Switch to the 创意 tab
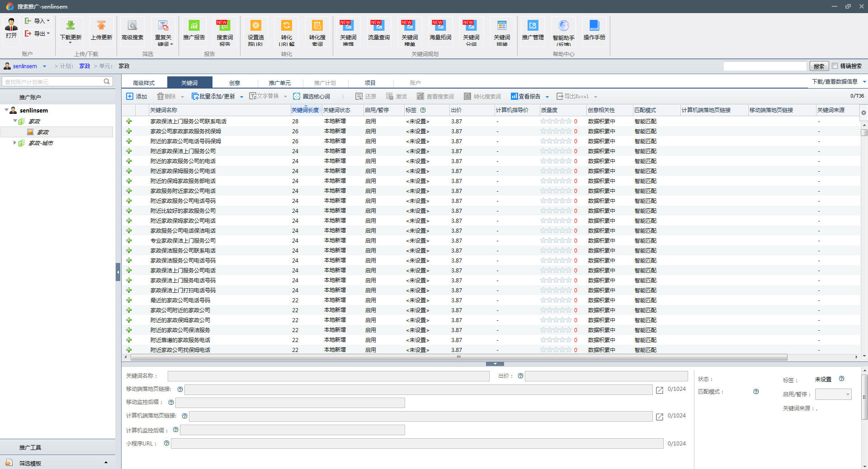868x469 pixels. click(x=234, y=83)
